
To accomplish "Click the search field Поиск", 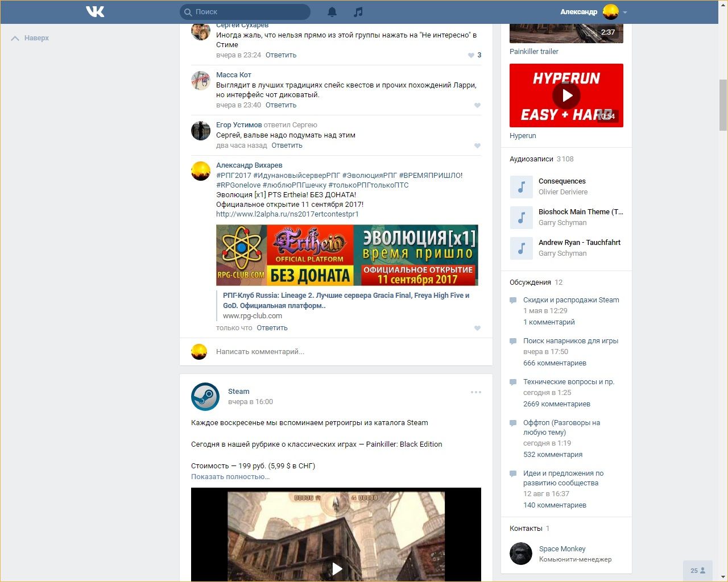I will (x=245, y=11).
